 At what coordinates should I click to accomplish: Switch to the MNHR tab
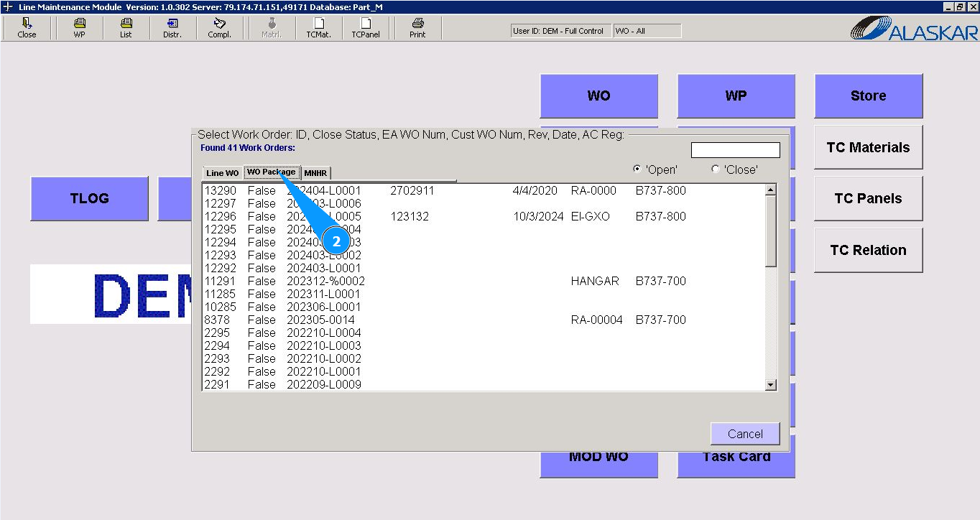tap(315, 173)
